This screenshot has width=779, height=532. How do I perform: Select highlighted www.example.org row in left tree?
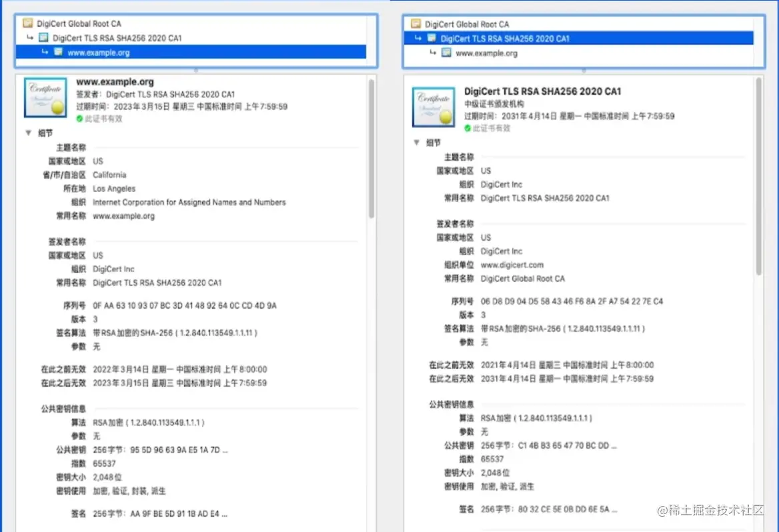point(191,52)
